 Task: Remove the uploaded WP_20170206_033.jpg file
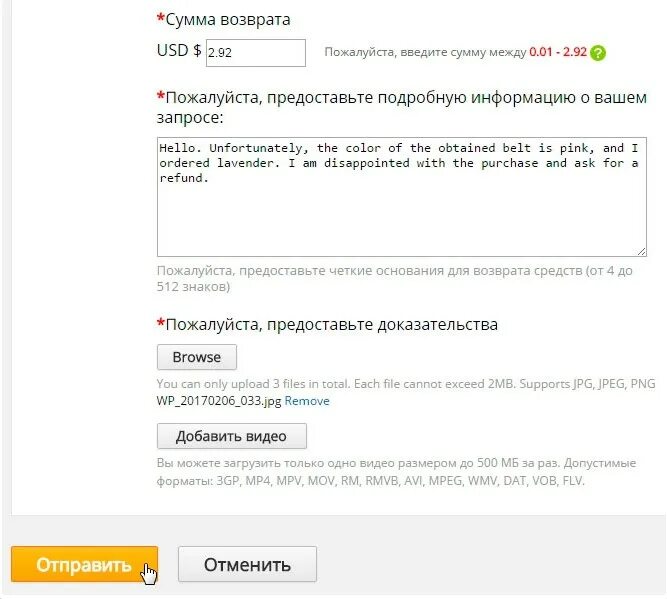click(307, 401)
